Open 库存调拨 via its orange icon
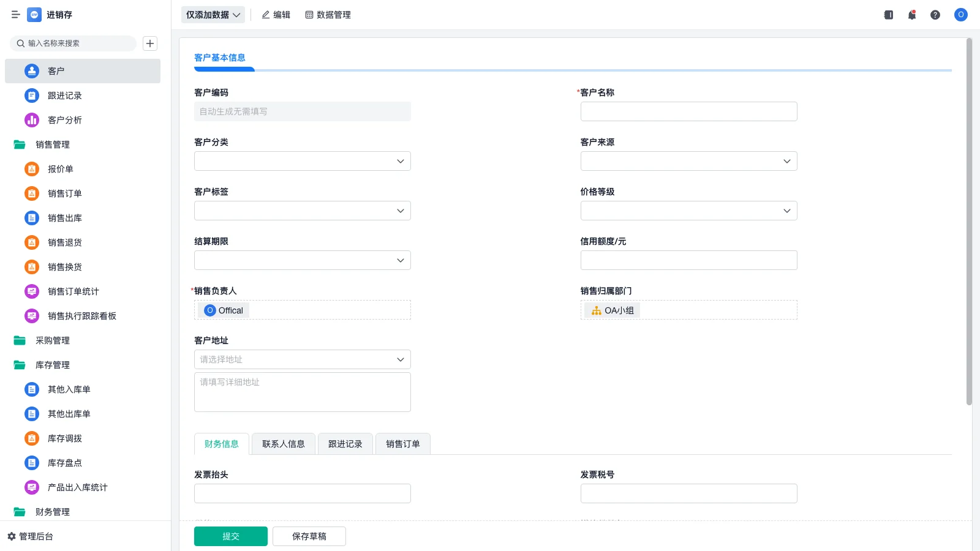980x551 pixels. pos(32,438)
